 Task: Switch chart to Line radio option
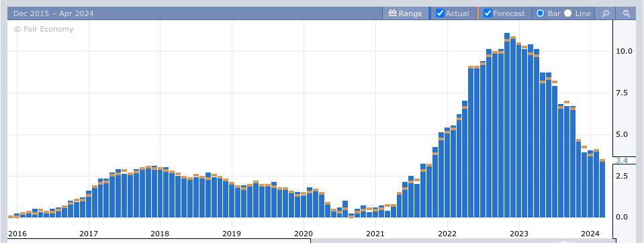pos(567,13)
